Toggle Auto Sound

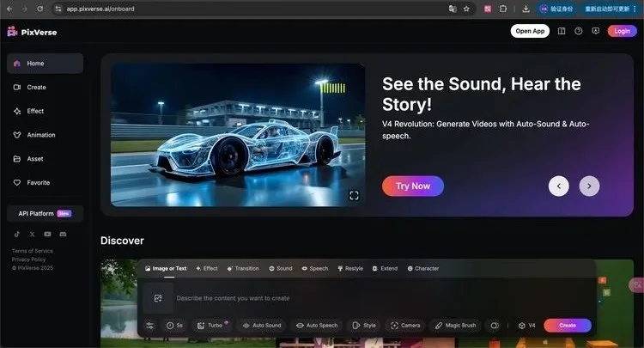[262, 326]
